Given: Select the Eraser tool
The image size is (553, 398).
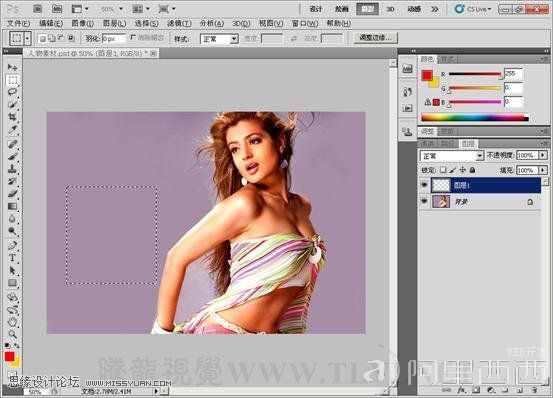Looking at the screenshot, I should (x=12, y=193).
